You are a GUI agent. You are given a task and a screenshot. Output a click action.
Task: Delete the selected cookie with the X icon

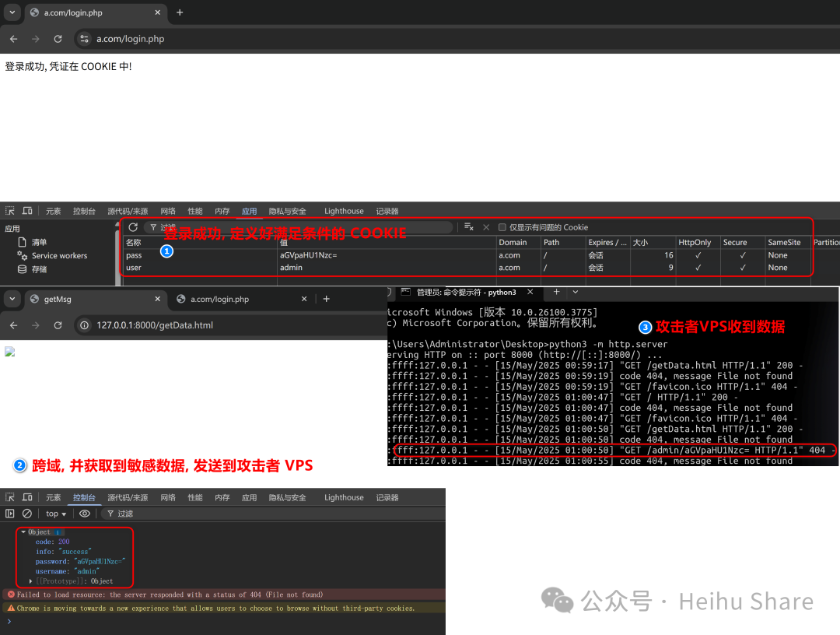point(486,227)
